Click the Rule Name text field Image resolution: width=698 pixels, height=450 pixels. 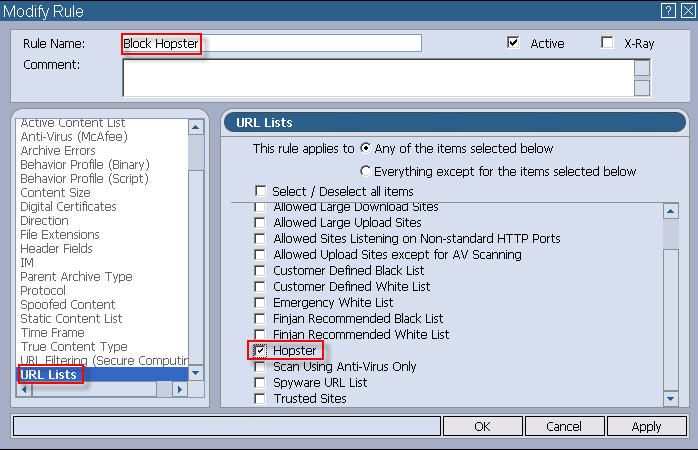(271, 43)
